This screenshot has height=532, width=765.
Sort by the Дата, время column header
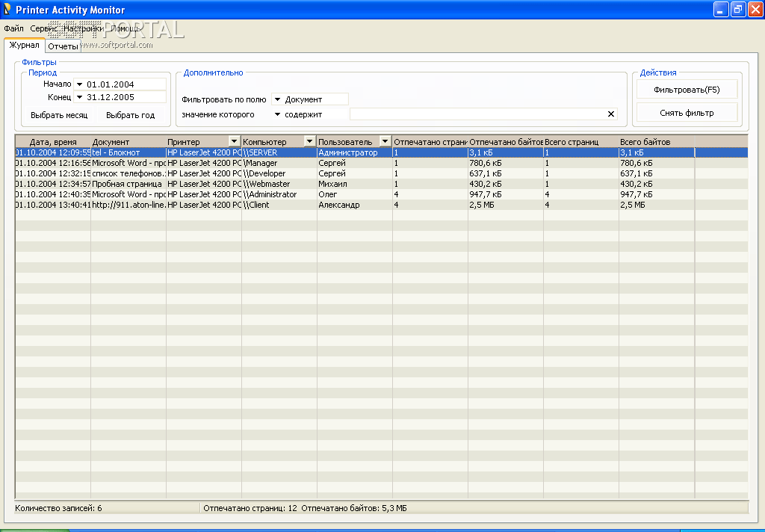pyautogui.click(x=53, y=141)
